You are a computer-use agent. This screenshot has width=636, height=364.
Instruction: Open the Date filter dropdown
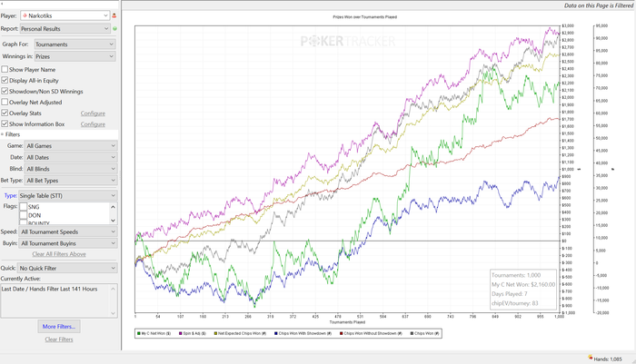coord(71,157)
